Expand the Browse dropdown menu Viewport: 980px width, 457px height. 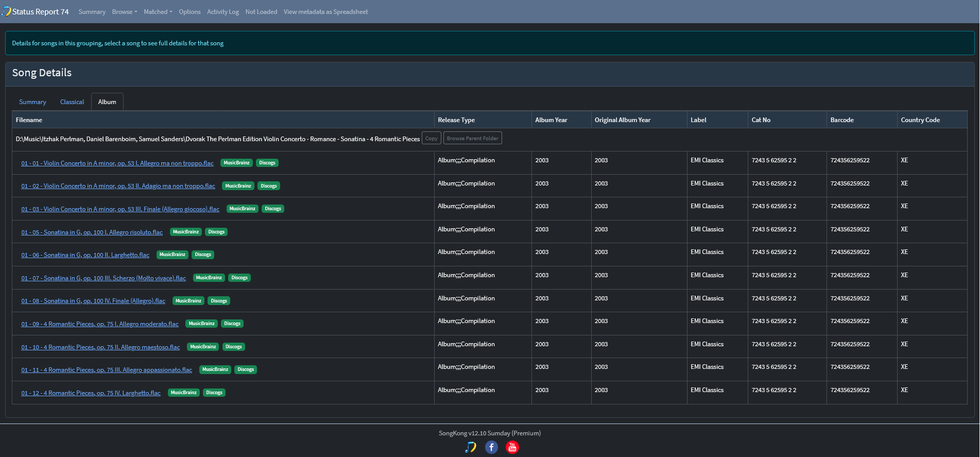click(125, 12)
